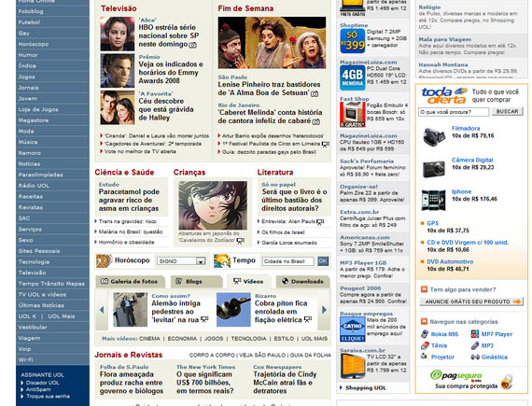The width and height of the screenshot is (532, 406).
Task: Show the previous videos with left arrow
Action: coord(102,310)
